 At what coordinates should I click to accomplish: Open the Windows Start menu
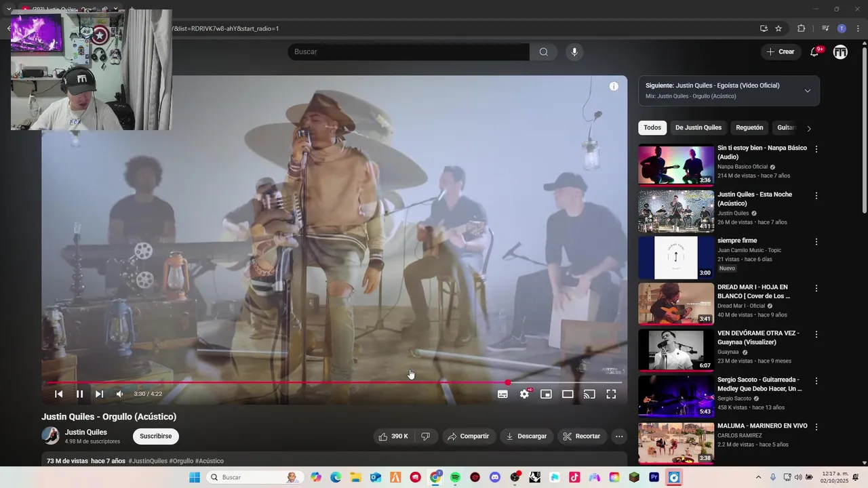click(195, 477)
